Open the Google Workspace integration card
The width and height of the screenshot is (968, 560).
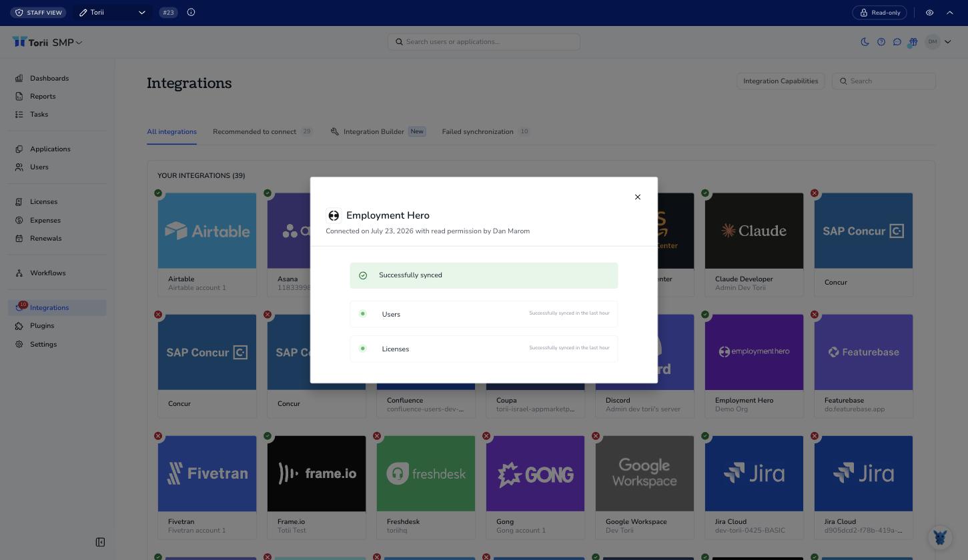click(x=644, y=487)
